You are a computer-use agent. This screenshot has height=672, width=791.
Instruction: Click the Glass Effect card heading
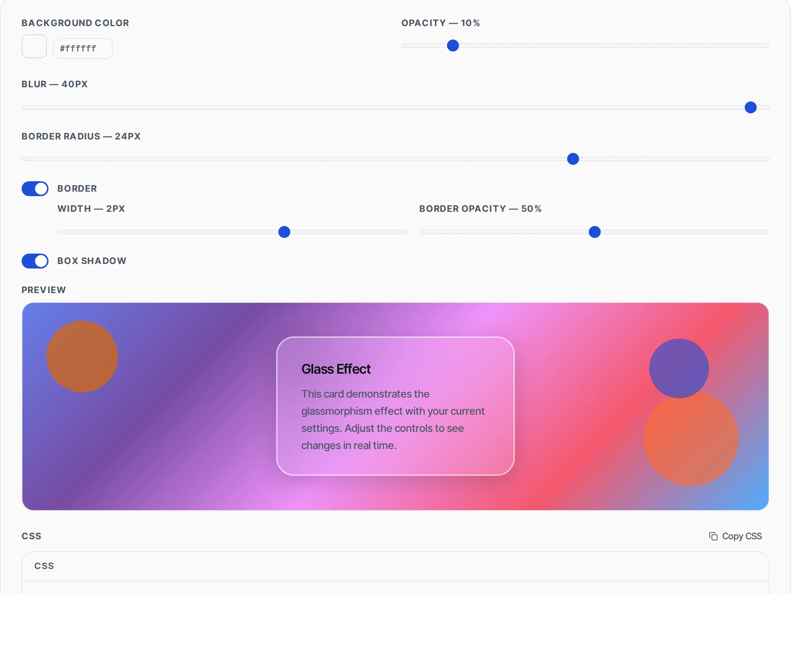[x=336, y=369]
